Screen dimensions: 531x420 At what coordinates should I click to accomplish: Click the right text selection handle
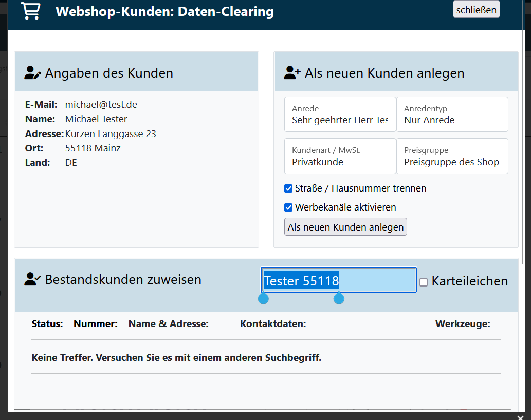pyautogui.click(x=339, y=298)
